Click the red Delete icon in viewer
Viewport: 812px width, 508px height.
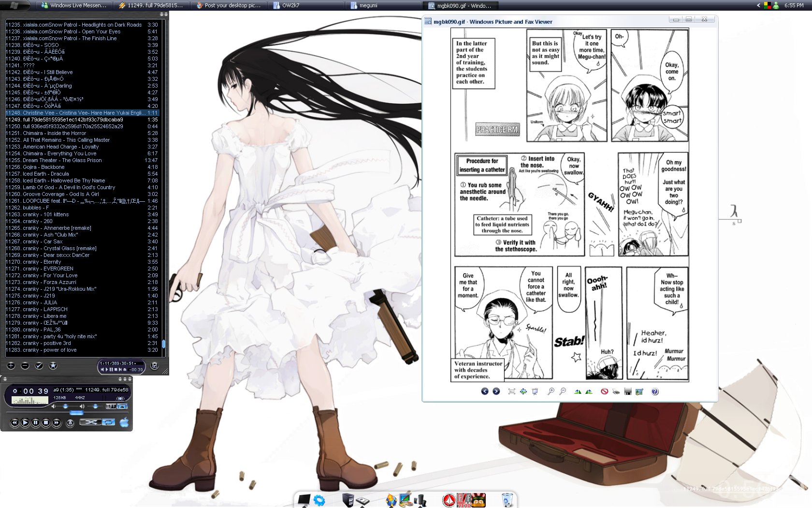pyautogui.click(x=604, y=391)
